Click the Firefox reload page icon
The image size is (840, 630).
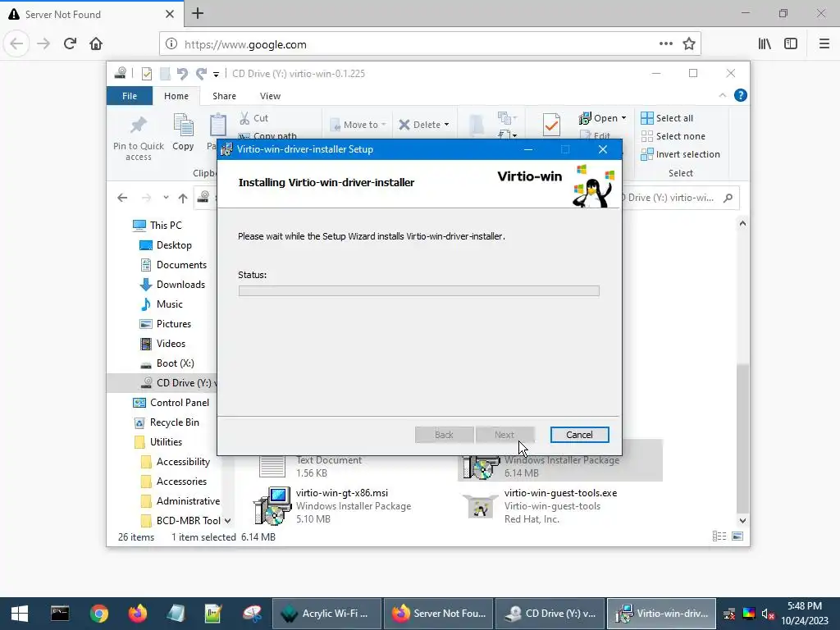70,43
